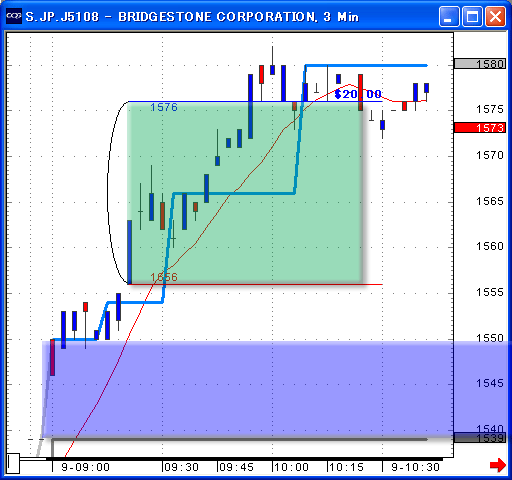This screenshot has width=512, height=480.
Task: Click the 09:30 time axis label
Action: point(182,467)
